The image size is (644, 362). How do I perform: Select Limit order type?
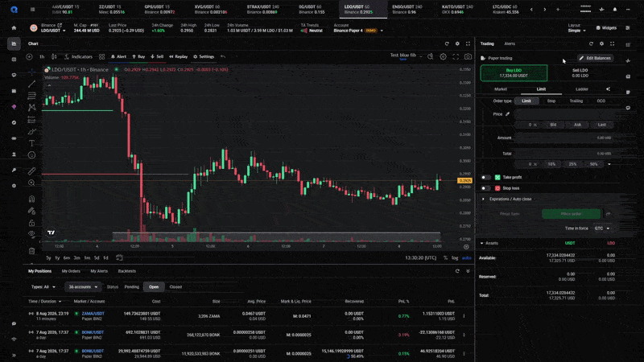pyautogui.click(x=526, y=101)
